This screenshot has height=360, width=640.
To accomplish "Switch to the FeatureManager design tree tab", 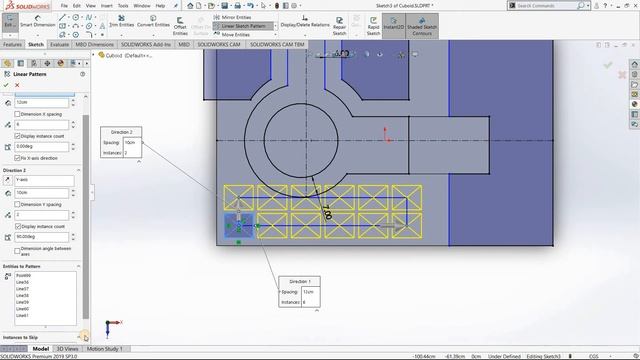I will 7,63.
